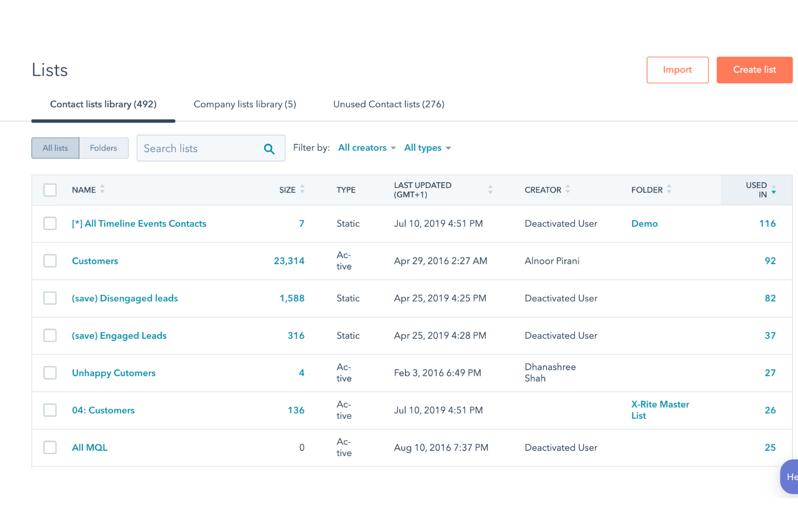
Task: Open the Unused Contact lists tab
Action: [x=389, y=104]
